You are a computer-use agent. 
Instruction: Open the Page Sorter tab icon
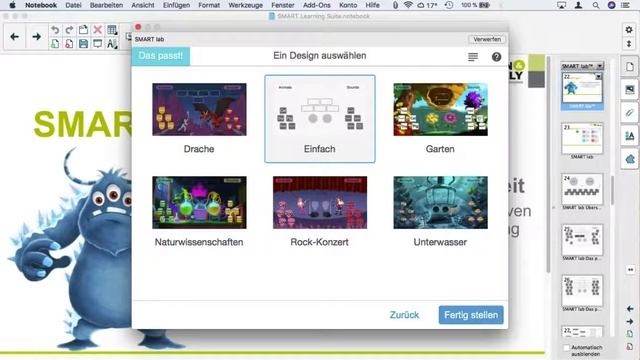(629, 67)
